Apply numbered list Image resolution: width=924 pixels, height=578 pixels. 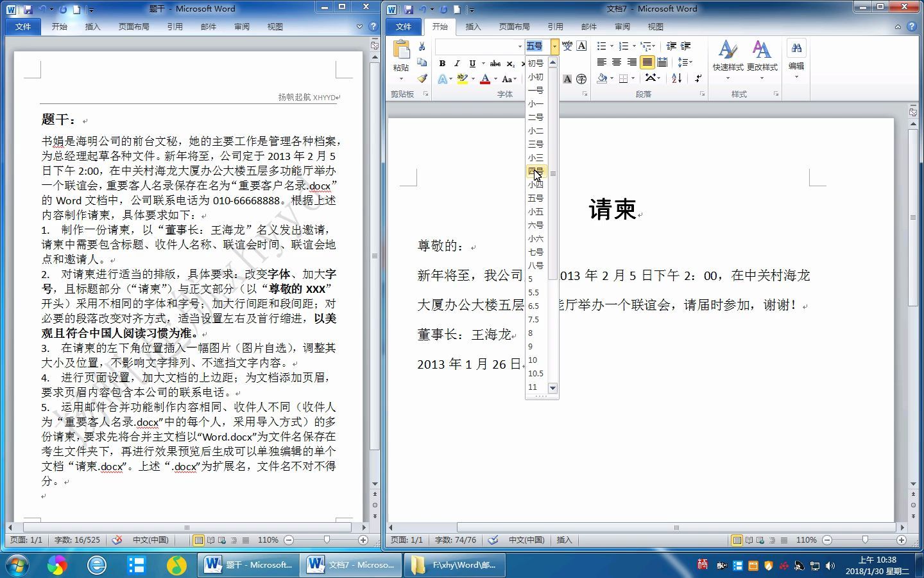pos(624,46)
